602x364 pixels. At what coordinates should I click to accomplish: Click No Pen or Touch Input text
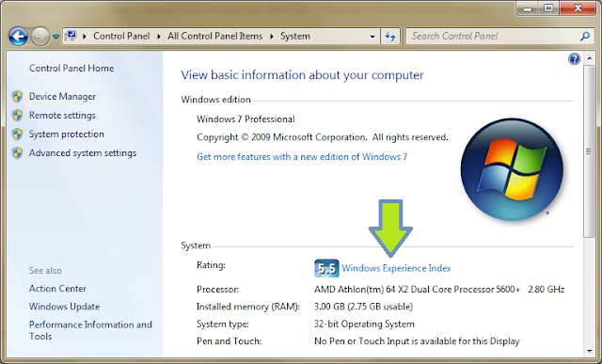(x=417, y=341)
